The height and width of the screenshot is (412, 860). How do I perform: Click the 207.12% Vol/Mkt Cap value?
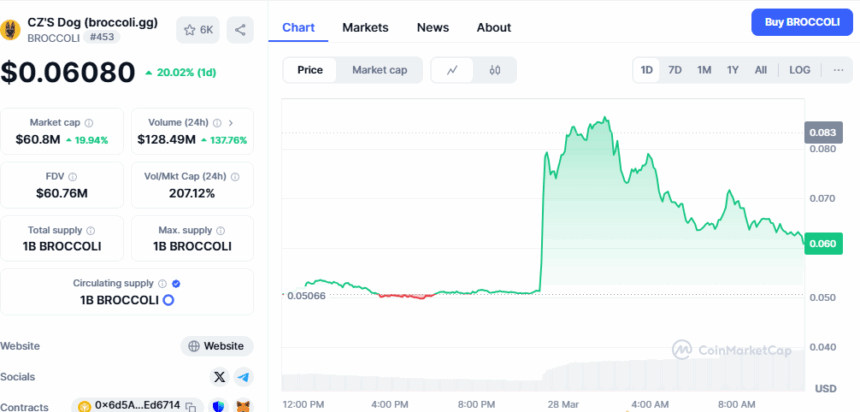tap(193, 193)
